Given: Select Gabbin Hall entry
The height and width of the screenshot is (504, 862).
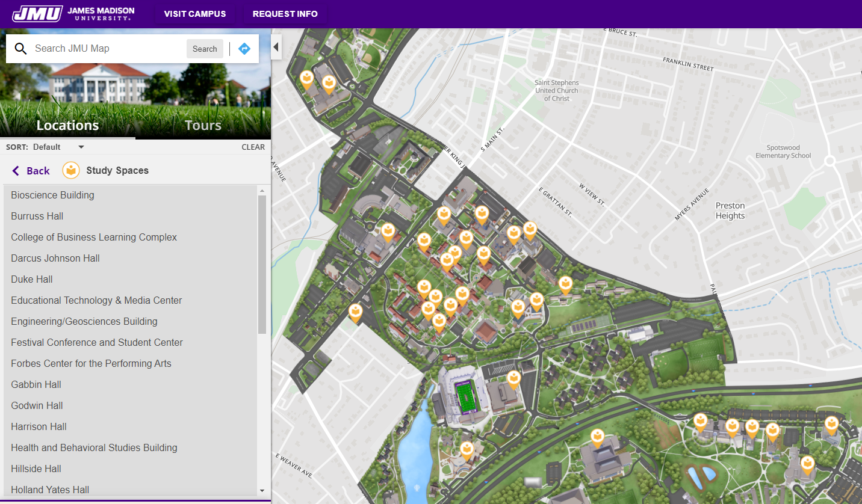Looking at the screenshot, I should (131, 384).
